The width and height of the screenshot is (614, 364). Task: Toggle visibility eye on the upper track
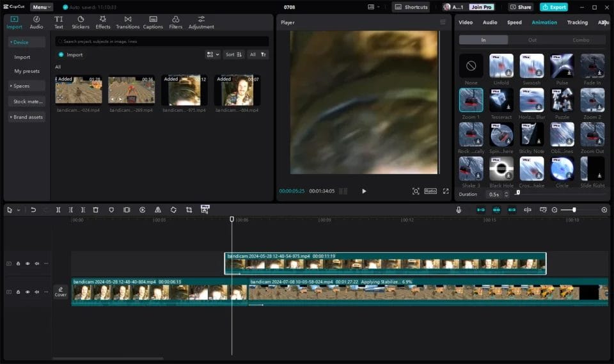[28, 264]
